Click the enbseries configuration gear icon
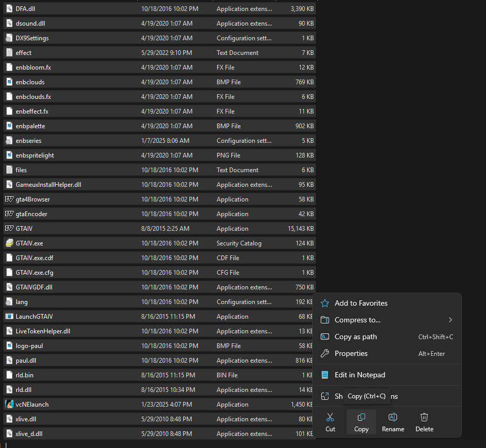Screen dimensions: 486x448 click(9, 140)
